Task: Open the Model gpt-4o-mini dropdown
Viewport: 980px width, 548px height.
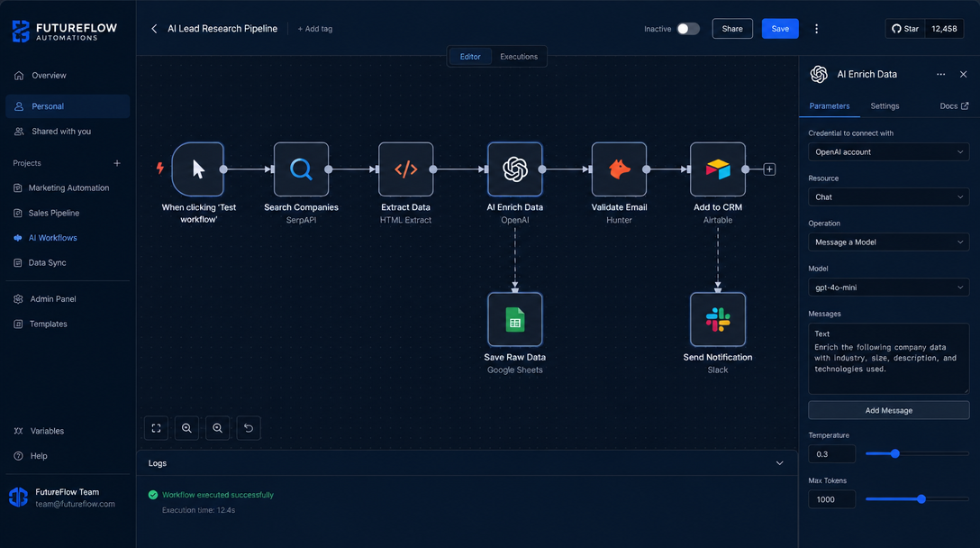Action: 888,288
